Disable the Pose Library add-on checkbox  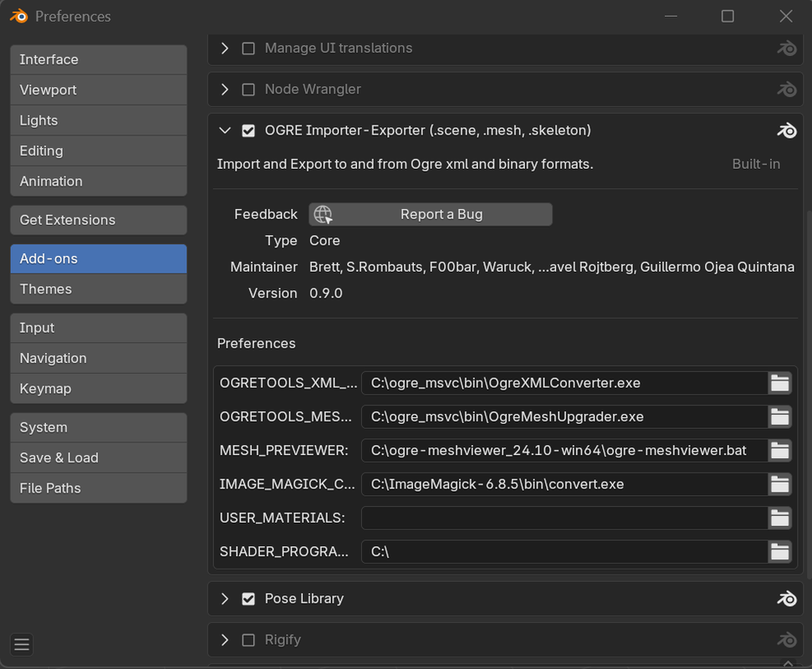tap(248, 599)
